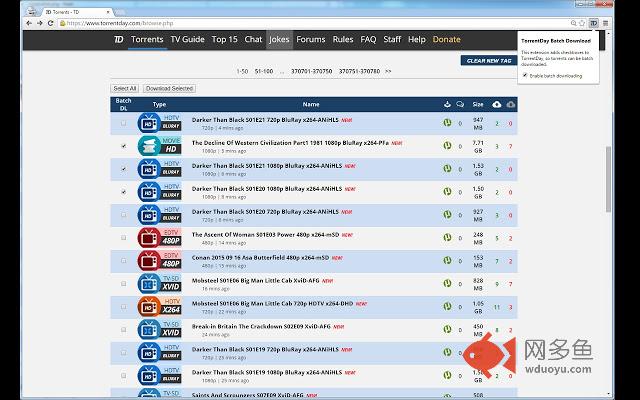Uncheck batch box for Decline Of Western Civilization
This screenshot has width=640, height=400.
[124, 146]
